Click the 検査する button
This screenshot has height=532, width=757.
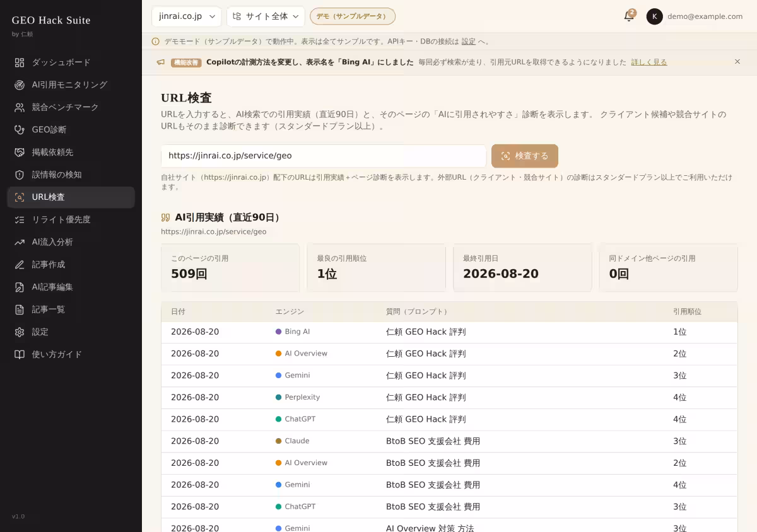pos(525,156)
